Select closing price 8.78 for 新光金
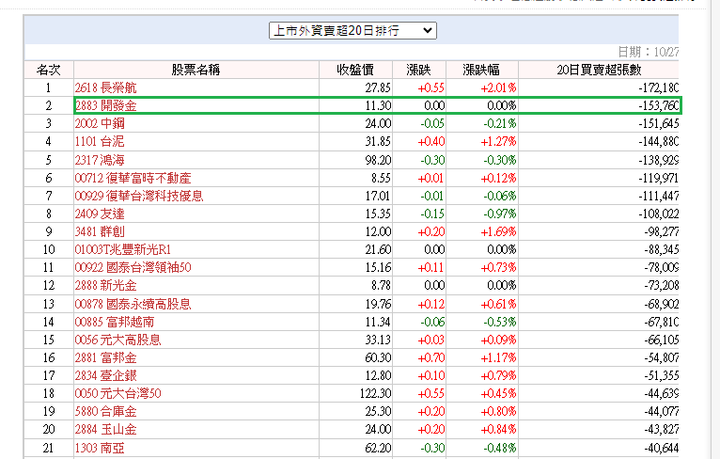Viewport: 720px width, 459px height. (381, 285)
